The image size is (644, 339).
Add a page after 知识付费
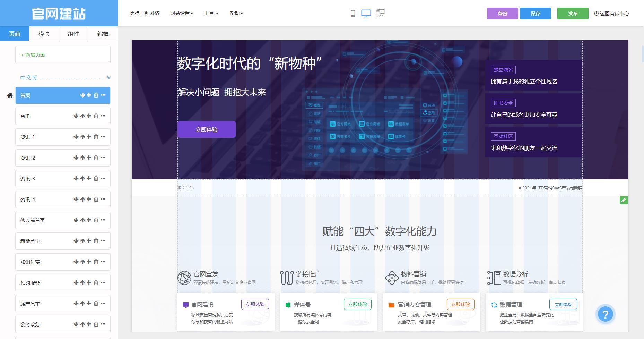pyautogui.click(x=89, y=262)
